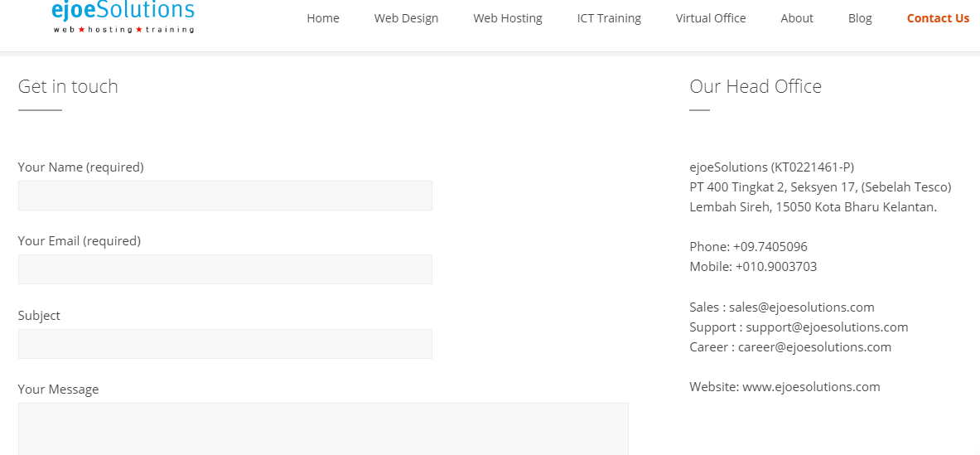Click the Your Name (required) label
980x455 pixels.
pos(80,167)
